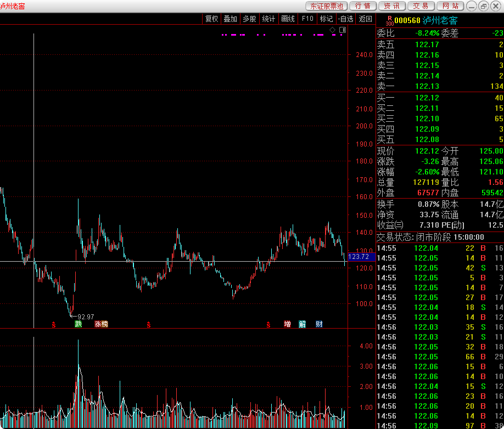Click the 统计 statistics button

[268, 19]
